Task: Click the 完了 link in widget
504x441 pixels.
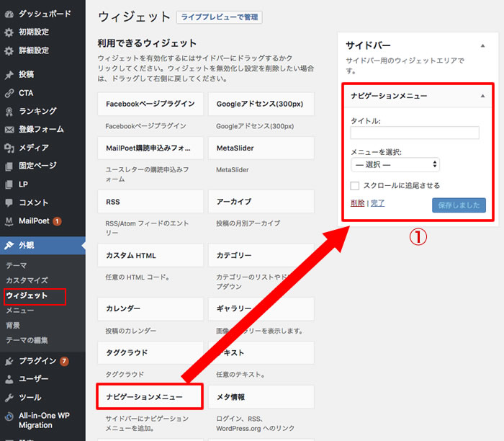Action: point(377,203)
